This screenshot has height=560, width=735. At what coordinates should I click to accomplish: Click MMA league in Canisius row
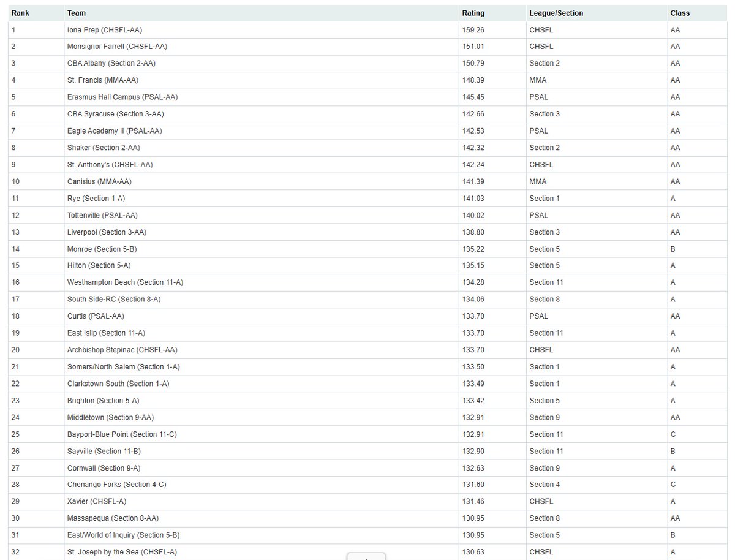(538, 181)
